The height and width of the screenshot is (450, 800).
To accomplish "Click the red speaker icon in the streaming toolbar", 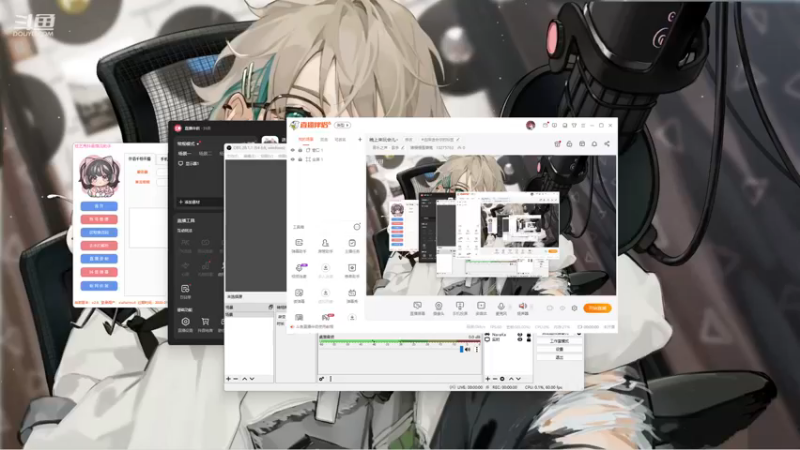I will pos(522,306).
